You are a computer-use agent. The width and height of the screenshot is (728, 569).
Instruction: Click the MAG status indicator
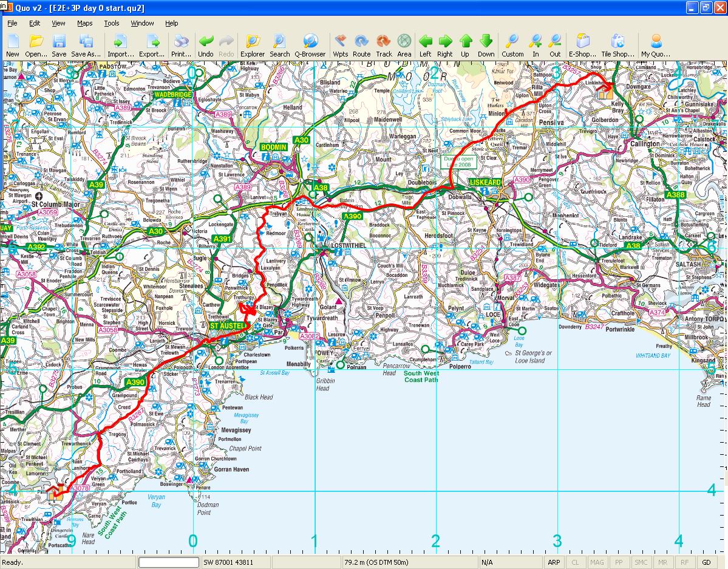pyautogui.click(x=597, y=562)
